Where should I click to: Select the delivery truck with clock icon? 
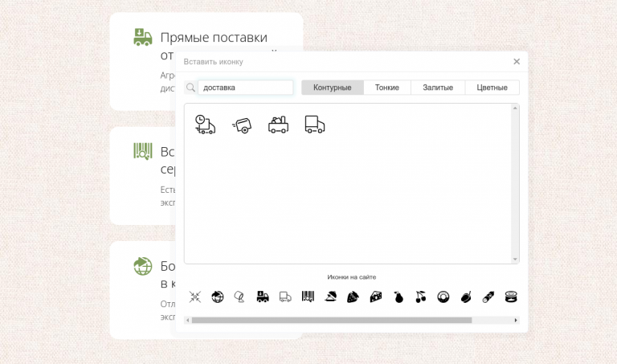(205, 125)
